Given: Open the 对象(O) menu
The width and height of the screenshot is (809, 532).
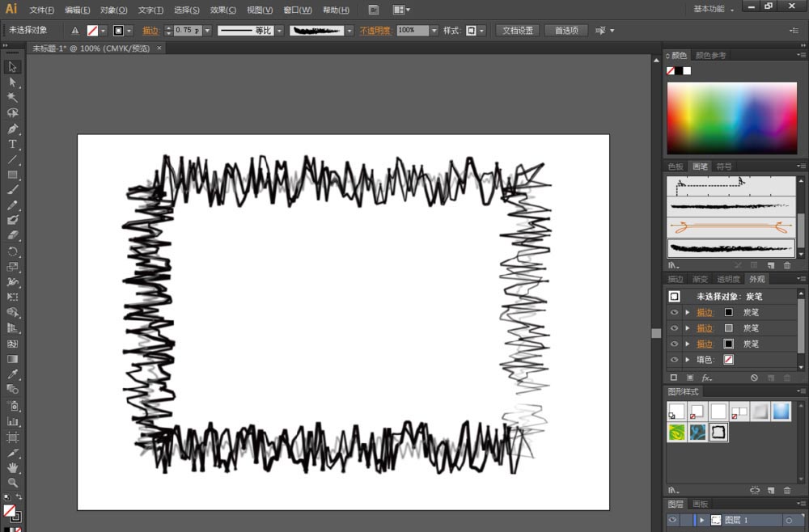Looking at the screenshot, I should tap(113, 10).
